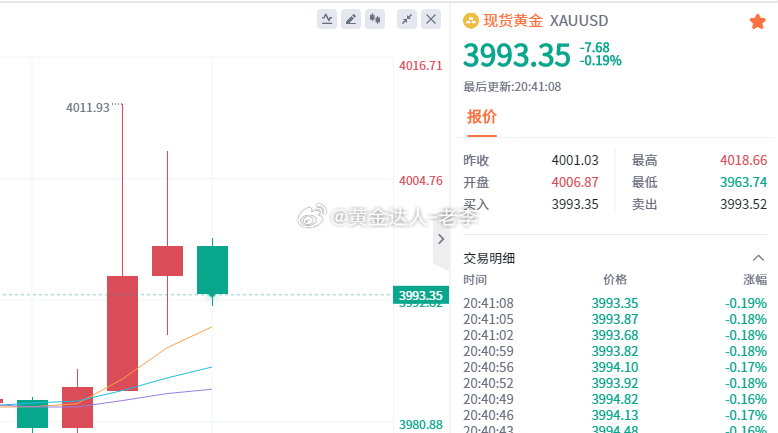The height and width of the screenshot is (433, 778).
Task: Click the latest green candlestick
Action: (x=212, y=270)
